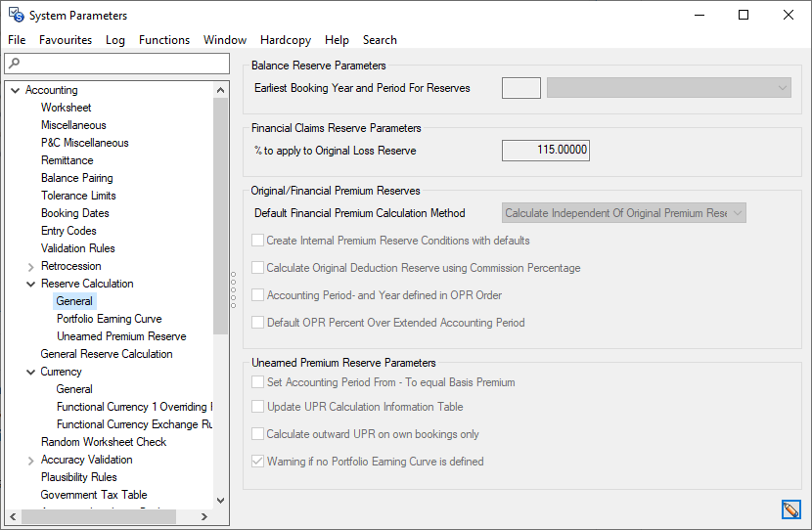The image size is (812, 530).
Task: Open the Hardcopy menu
Action: click(286, 40)
